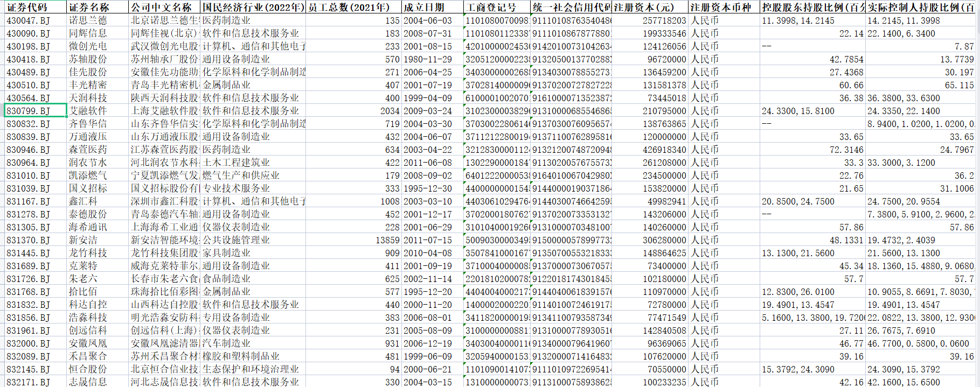Select the name cell 万通液压

pyautogui.click(x=98, y=137)
